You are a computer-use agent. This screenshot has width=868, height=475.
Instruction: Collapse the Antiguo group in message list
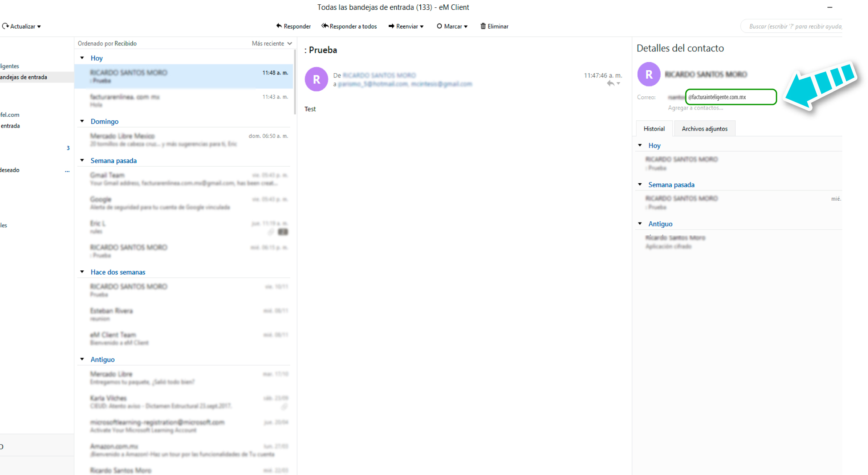point(82,359)
